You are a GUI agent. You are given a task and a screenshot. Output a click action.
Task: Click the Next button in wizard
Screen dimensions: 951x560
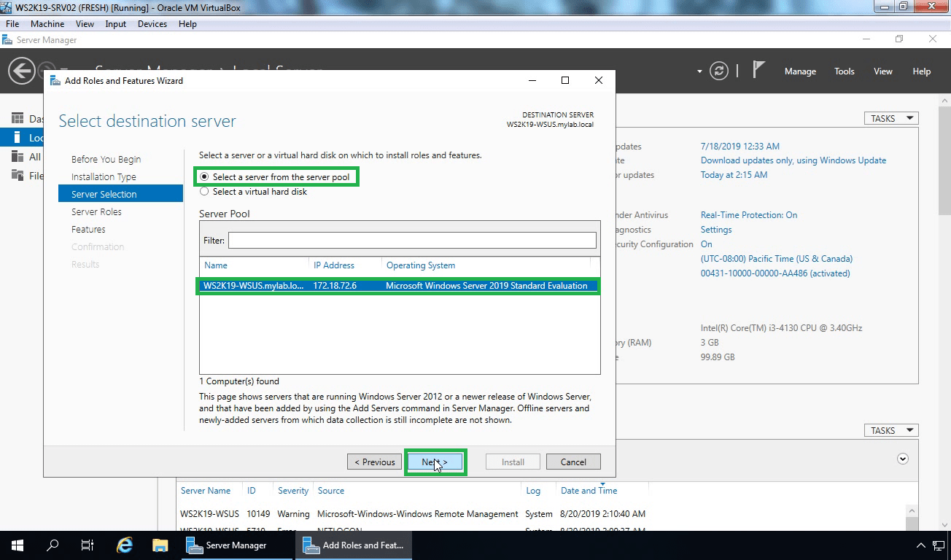tap(435, 462)
